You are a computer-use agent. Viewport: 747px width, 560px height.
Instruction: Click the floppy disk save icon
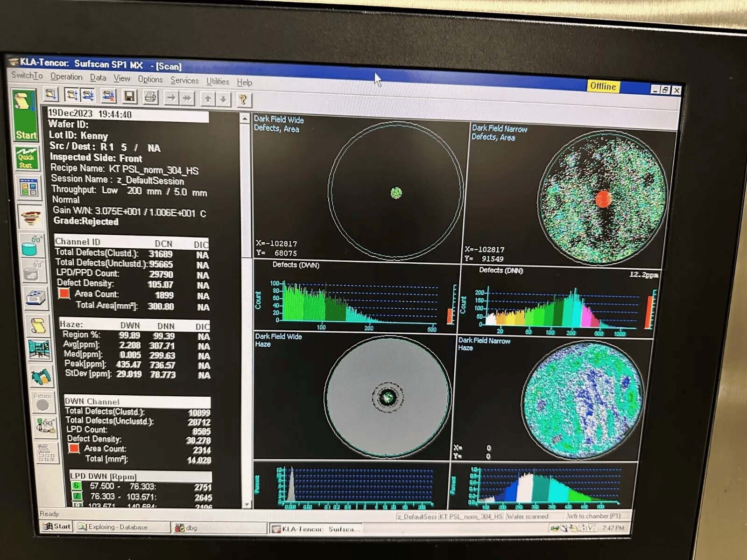pyautogui.click(x=130, y=96)
